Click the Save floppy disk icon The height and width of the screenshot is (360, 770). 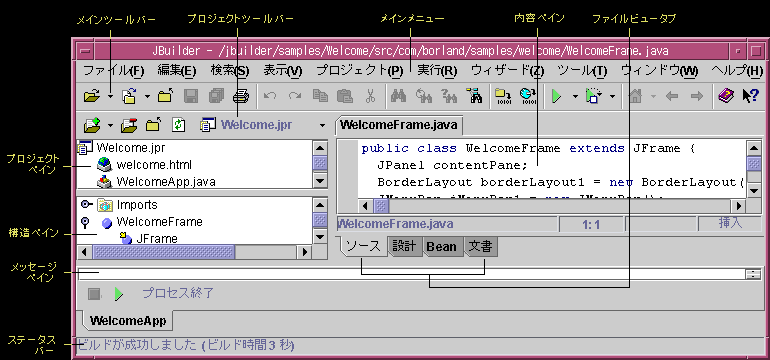pyautogui.click(x=191, y=96)
